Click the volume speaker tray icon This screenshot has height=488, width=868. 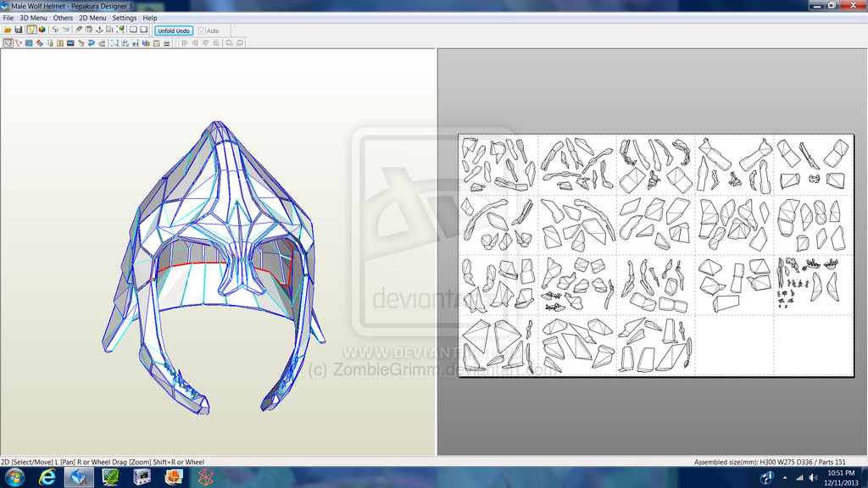click(813, 478)
